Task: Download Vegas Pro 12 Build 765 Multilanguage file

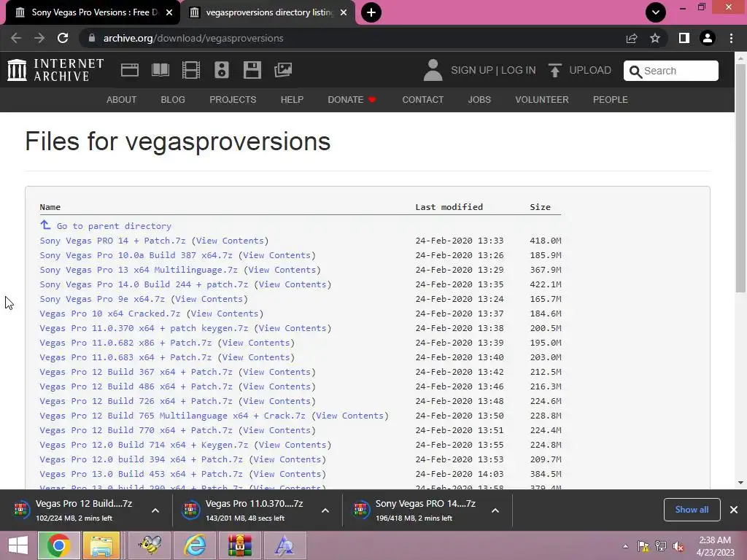Action: [172, 416]
